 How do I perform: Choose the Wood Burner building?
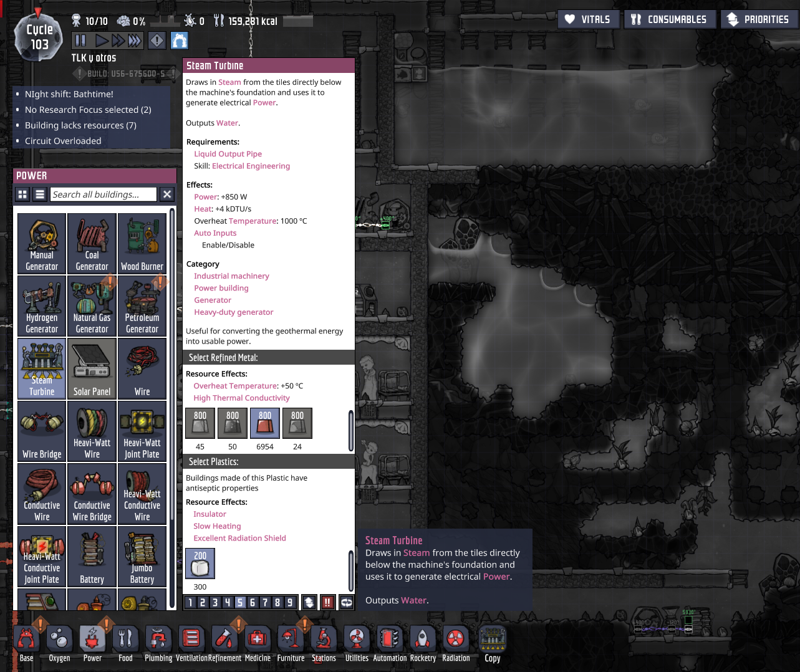point(142,244)
